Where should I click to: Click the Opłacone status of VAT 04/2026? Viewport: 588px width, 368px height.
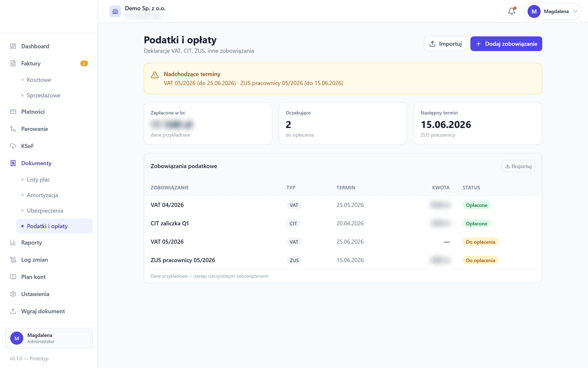point(477,205)
